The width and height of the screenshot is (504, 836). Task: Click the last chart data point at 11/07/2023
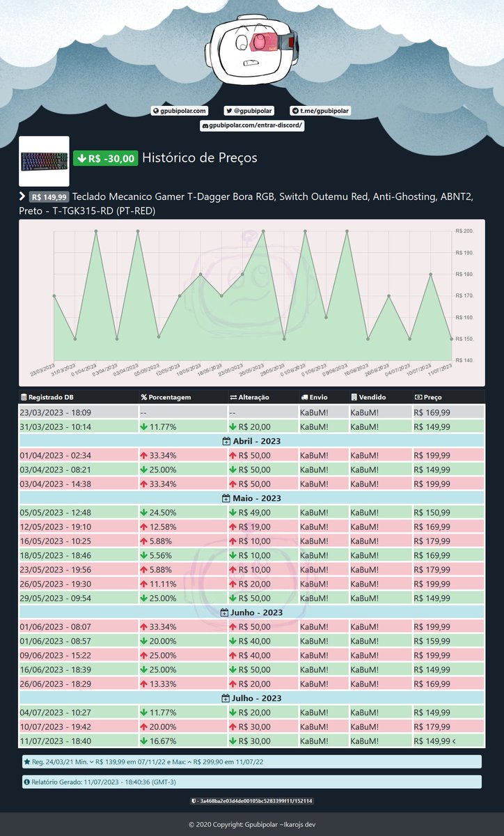coord(452,339)
